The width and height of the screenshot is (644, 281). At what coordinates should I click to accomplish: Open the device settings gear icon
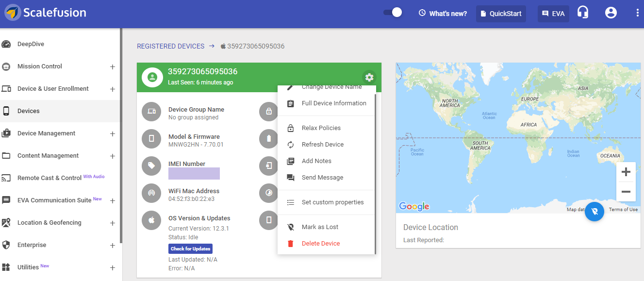click(x=369, y=77)
